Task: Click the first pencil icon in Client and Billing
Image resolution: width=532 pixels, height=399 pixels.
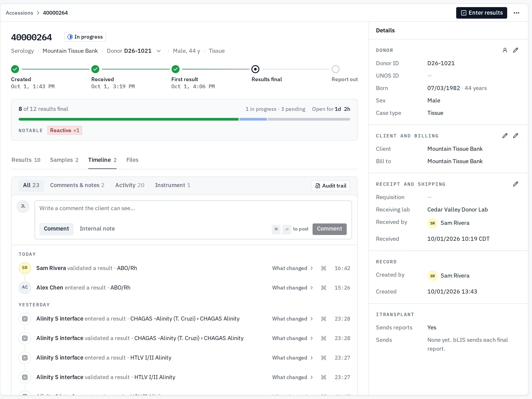Action: [x=505, y=136]
